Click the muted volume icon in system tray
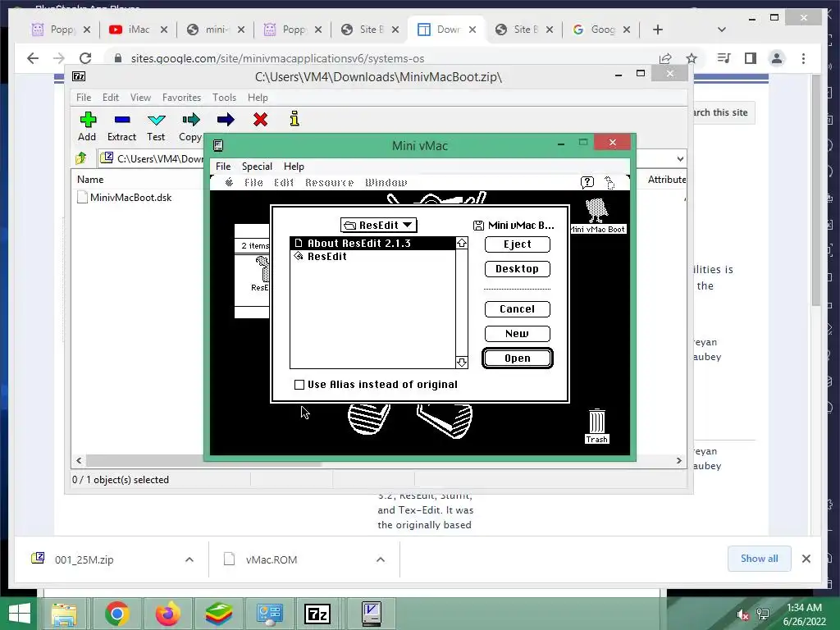 742,614
